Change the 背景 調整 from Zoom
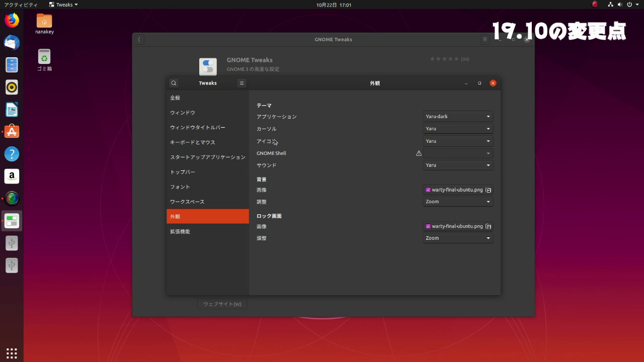This screenshot has height=362, width=644. [x=457, y=201]
